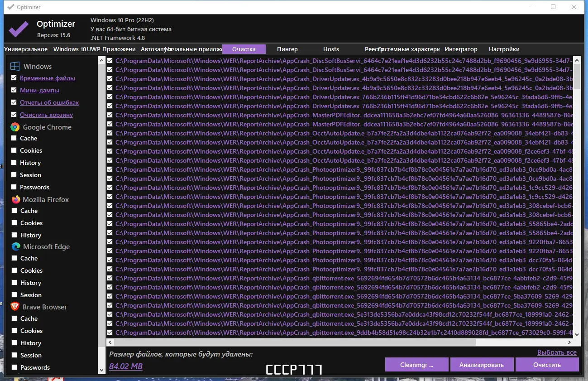Uncheck the qbittorrent.exe_9ddb4b58 file row
Viewport: 588px width, 381px height.
pyautogui.click(x=110, y=333)
